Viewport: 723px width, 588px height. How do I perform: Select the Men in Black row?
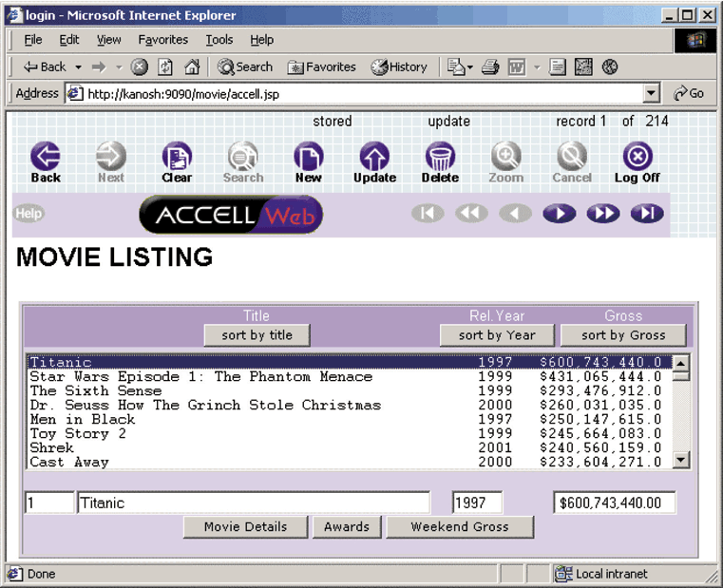[x=350, y=419]
